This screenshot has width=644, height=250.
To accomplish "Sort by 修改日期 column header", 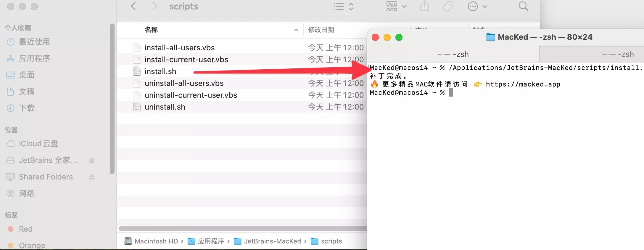I will pos(321,30).
